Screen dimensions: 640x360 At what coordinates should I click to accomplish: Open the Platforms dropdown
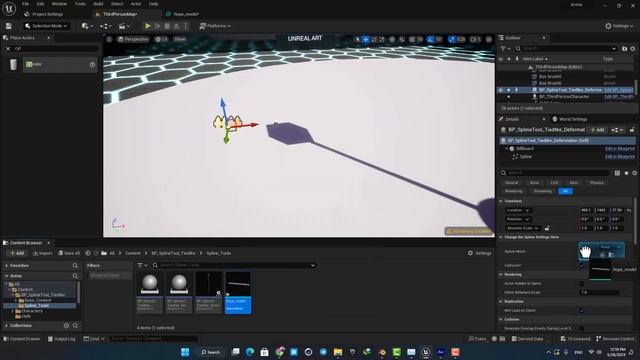click(x=215, y=26)
